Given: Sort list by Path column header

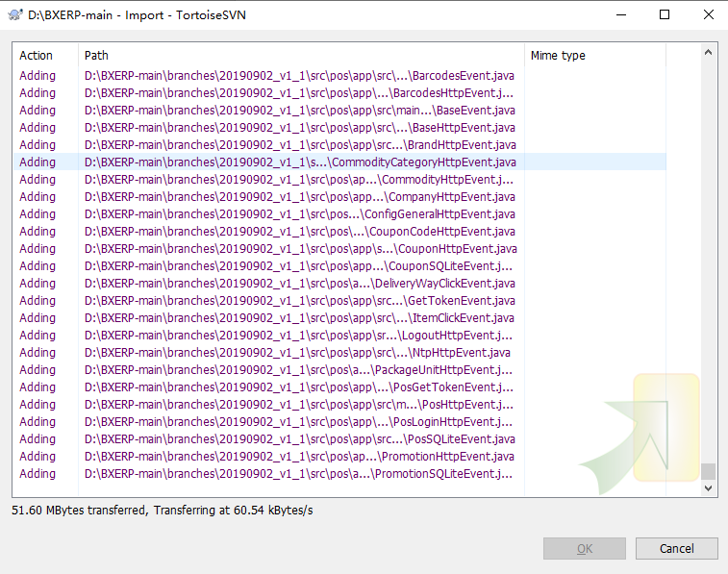Looking at the screenshot, I should click(301, 55).
